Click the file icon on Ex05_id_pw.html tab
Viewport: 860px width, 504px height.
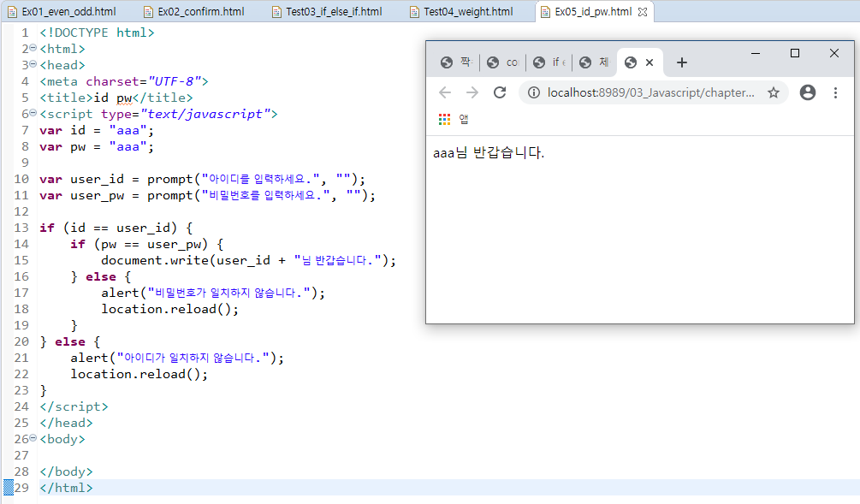(x=546, y=12)
